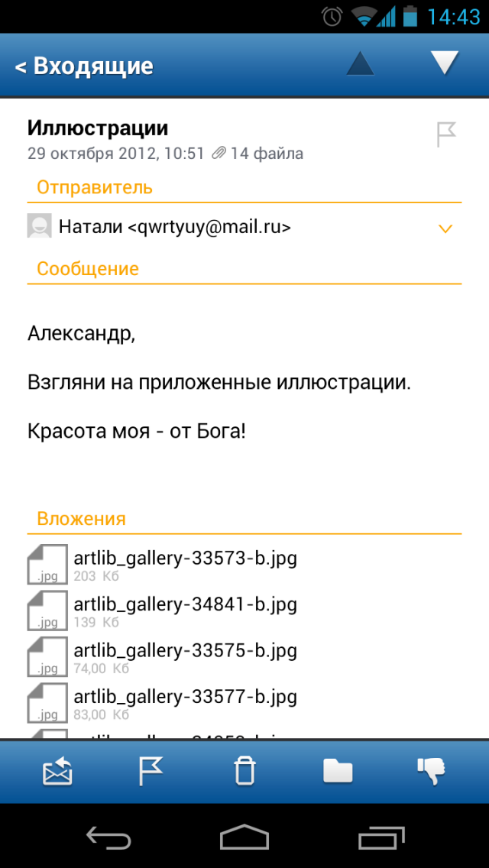Open the move-to-folder icon
Screen dimensions: 489x868
click(x=338, y=772)
